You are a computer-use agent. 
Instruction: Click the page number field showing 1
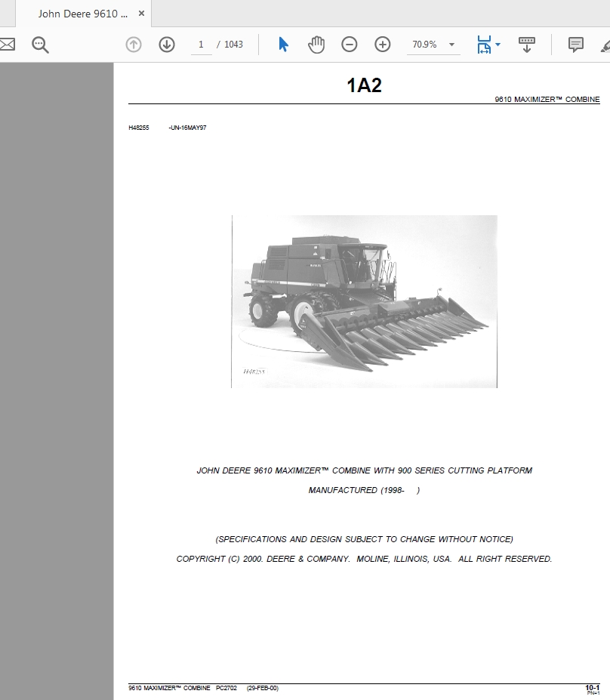pos(202,45)
